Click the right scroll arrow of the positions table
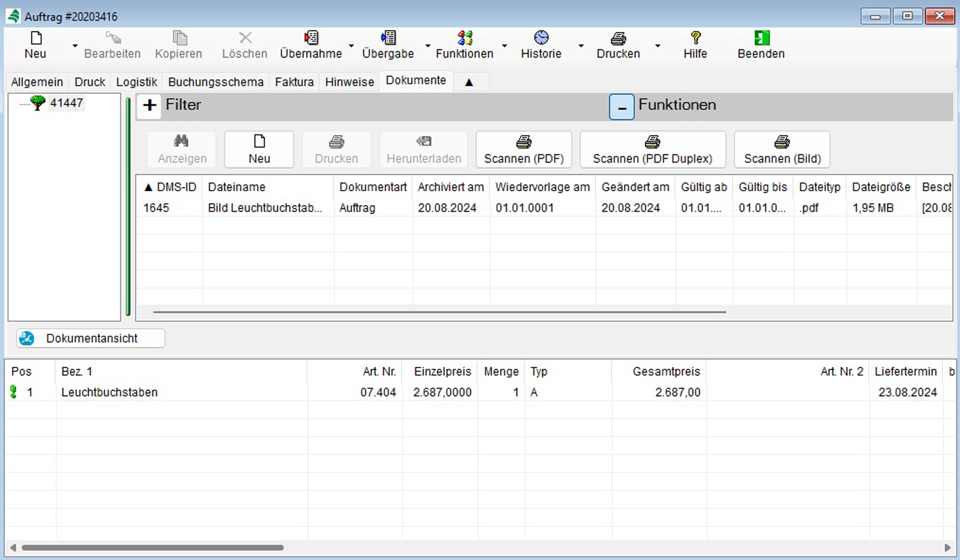 tap(947, 547)
